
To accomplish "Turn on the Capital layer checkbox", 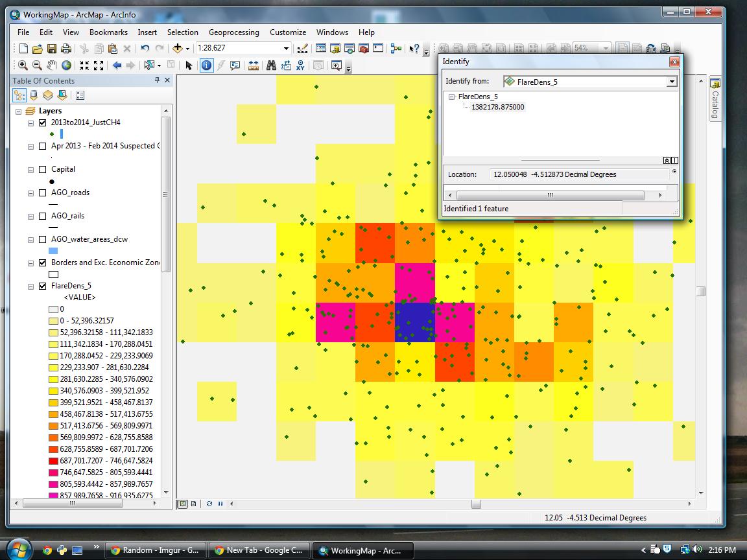I will click(43, 169).
